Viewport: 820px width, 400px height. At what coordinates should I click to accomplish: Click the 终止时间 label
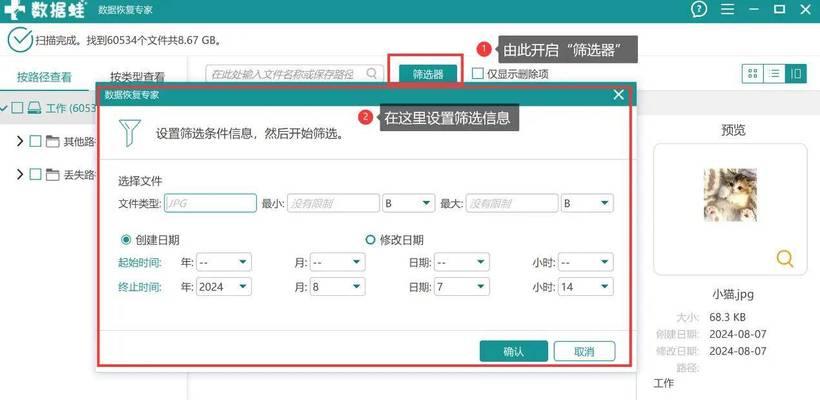[x=140, y=287]
